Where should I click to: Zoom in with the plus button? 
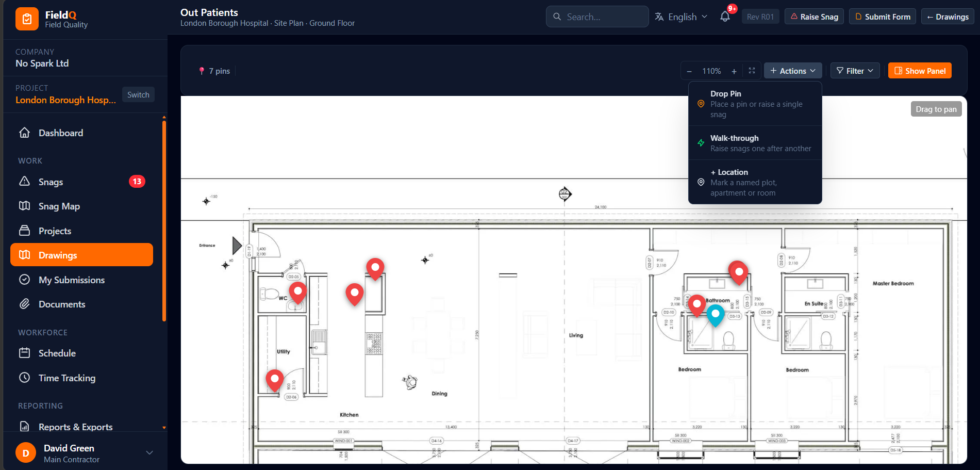click(x=734, y=71)
